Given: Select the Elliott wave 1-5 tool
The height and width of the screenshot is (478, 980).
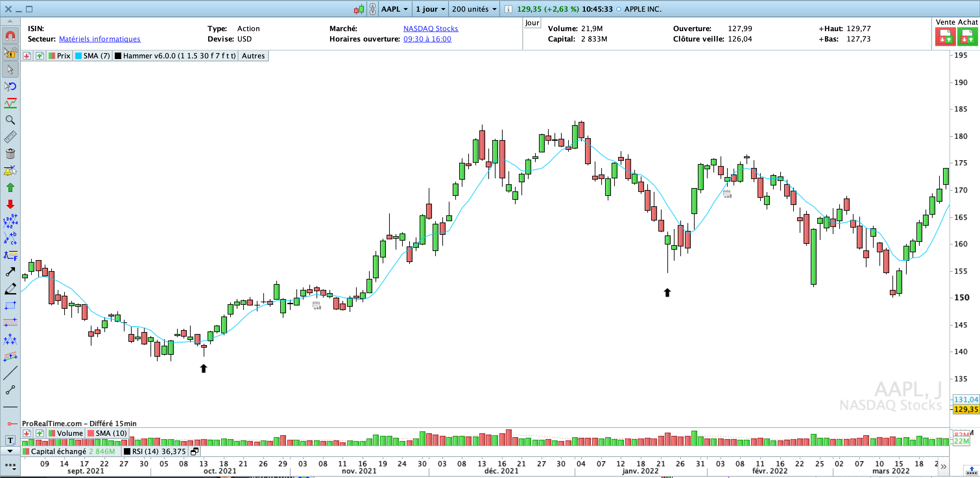Looking at the screenshot, I should [x=10, y=221].
